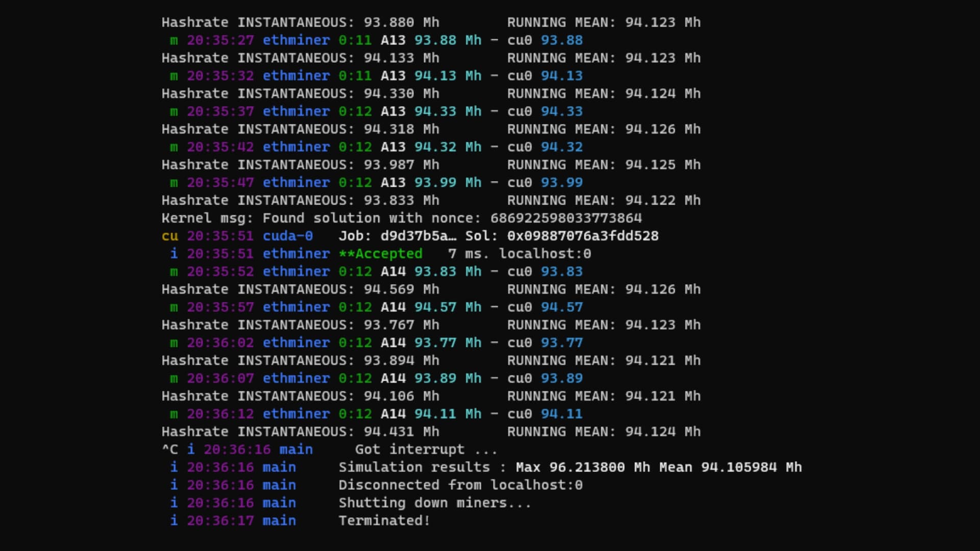
Task: Click the timestamp 20:35:47
Action: coord(220,183)
